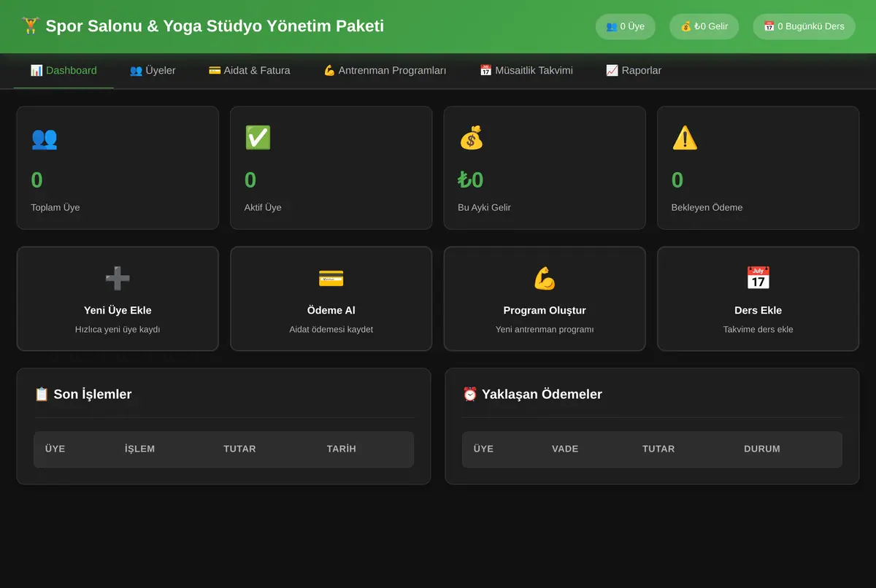Click the Ödeme Al quick action title

(331, 310)
